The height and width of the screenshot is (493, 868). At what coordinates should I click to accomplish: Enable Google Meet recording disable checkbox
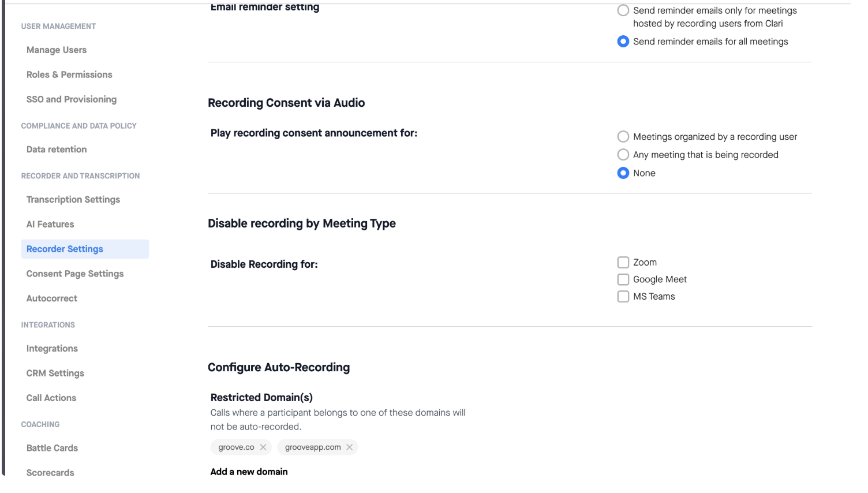[x=623, y=279]
